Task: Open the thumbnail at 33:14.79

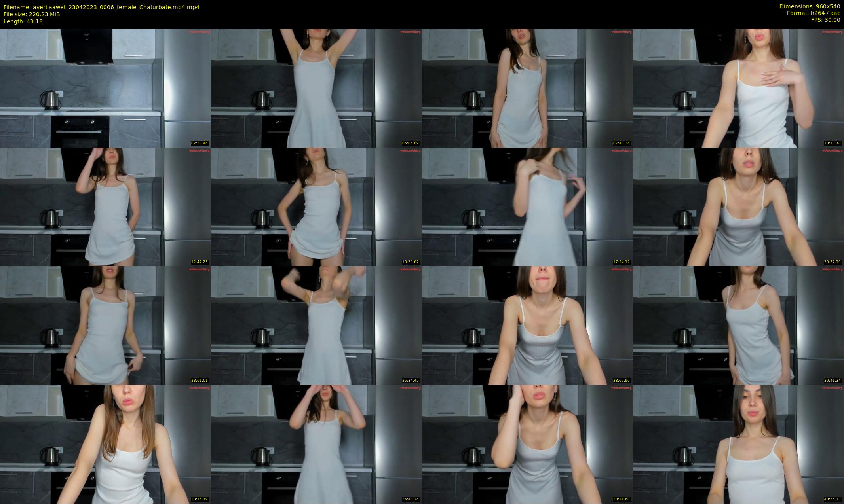Action: pos(105,444)
